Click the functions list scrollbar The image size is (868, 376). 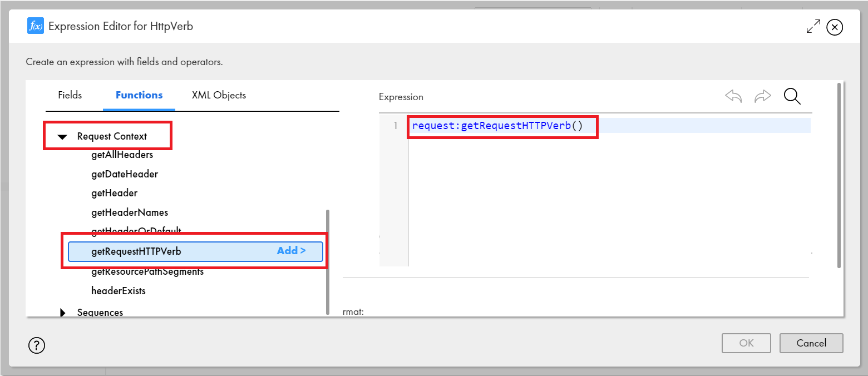pos(328,261)
